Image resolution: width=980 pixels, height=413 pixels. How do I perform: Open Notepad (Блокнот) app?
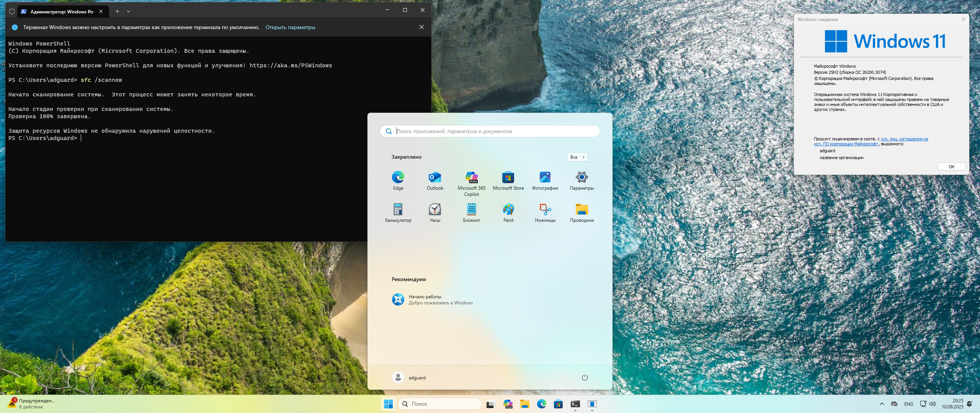coord(471,210)
